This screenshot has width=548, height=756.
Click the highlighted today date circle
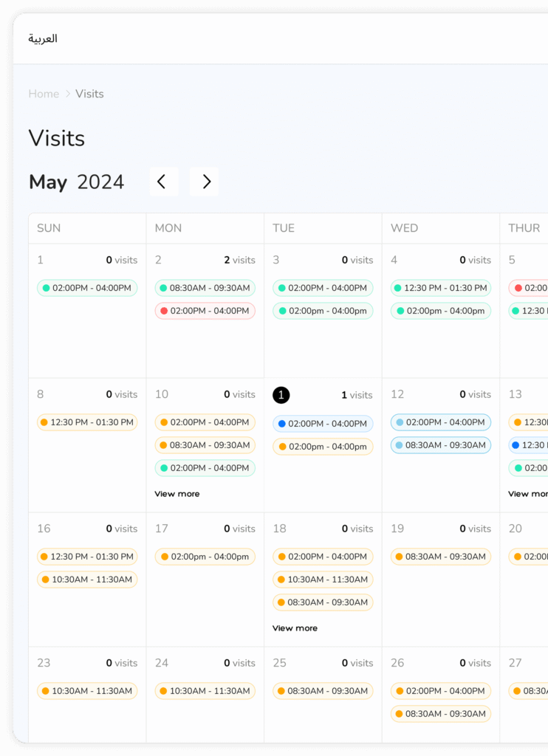click(x=281, y=395)
